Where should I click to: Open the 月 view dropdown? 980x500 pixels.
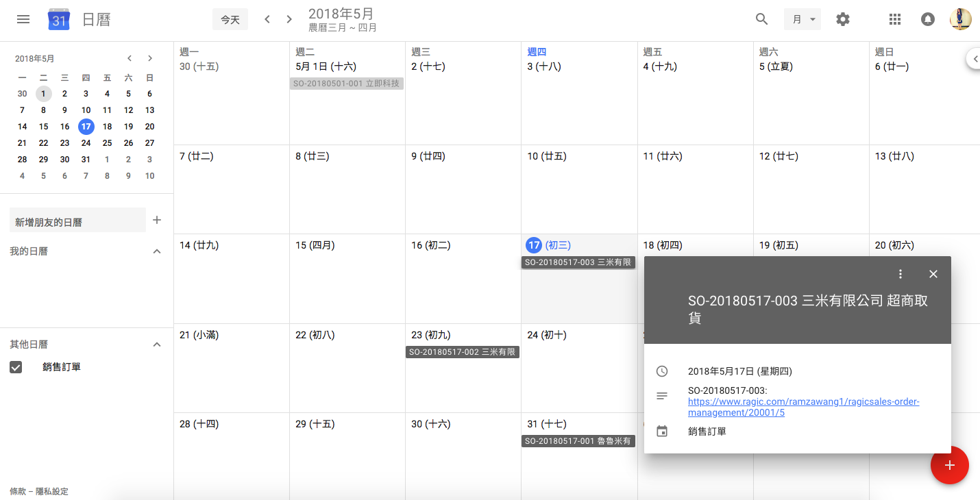[x=802, y=19]
